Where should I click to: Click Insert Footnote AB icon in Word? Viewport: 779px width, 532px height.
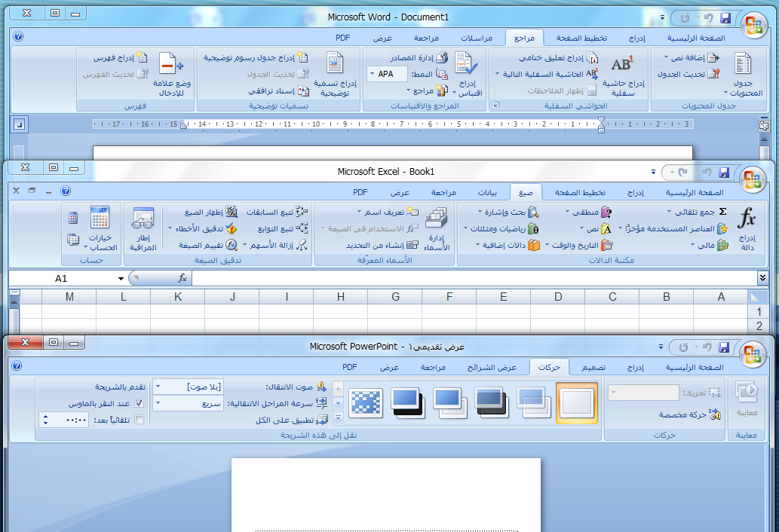click(622, 64)
